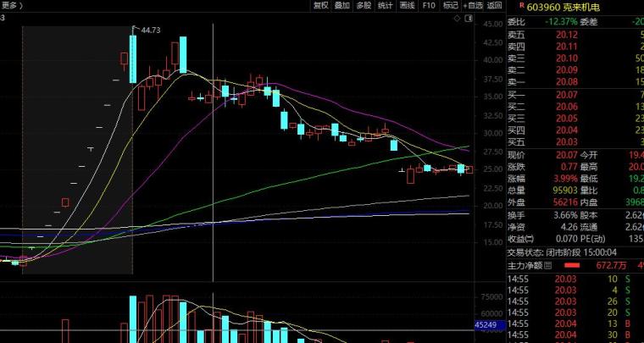Viewport: 644px width, 343px height.
Task: Click the 44.73 high price marker
Action: 150,30
